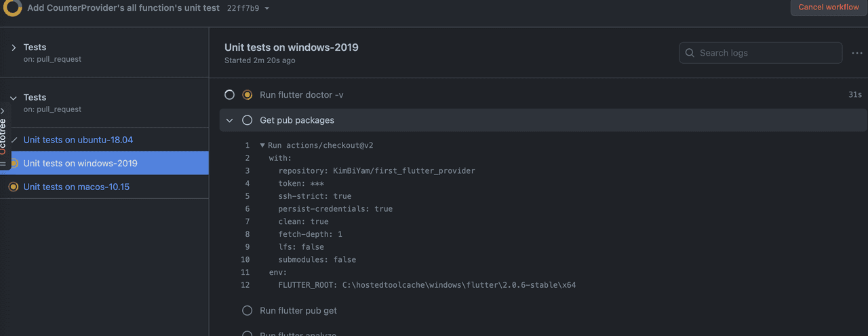Viewport: 868px width, 336px height.
Task: Expand the Run flutter doctor -v step
Action: (x=301, y=95)
